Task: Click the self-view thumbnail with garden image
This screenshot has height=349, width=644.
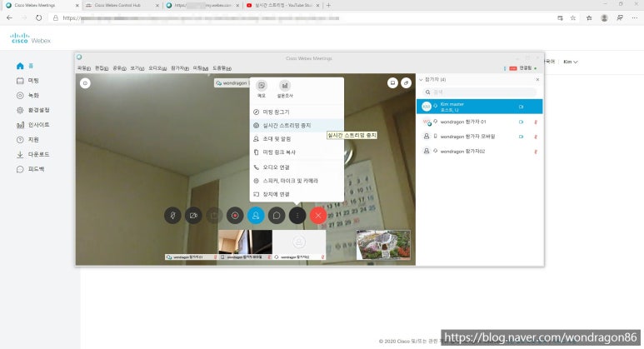Action: click(x=383, y=245)
